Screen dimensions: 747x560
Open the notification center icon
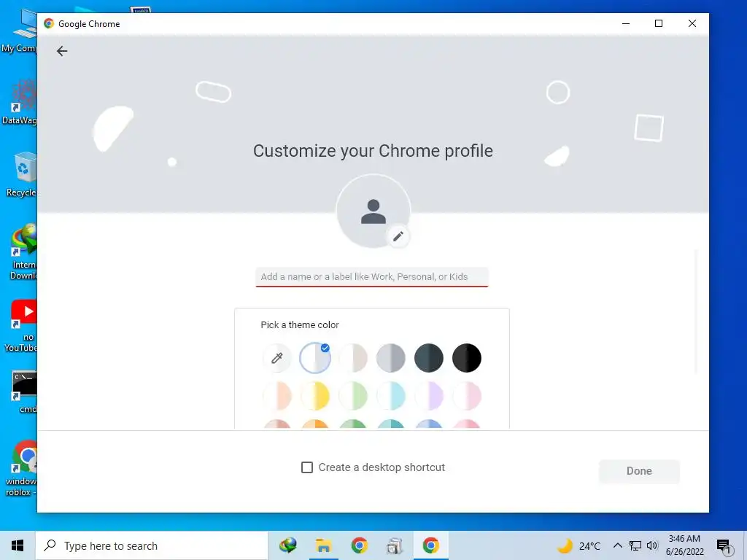[x=724, y=547]
